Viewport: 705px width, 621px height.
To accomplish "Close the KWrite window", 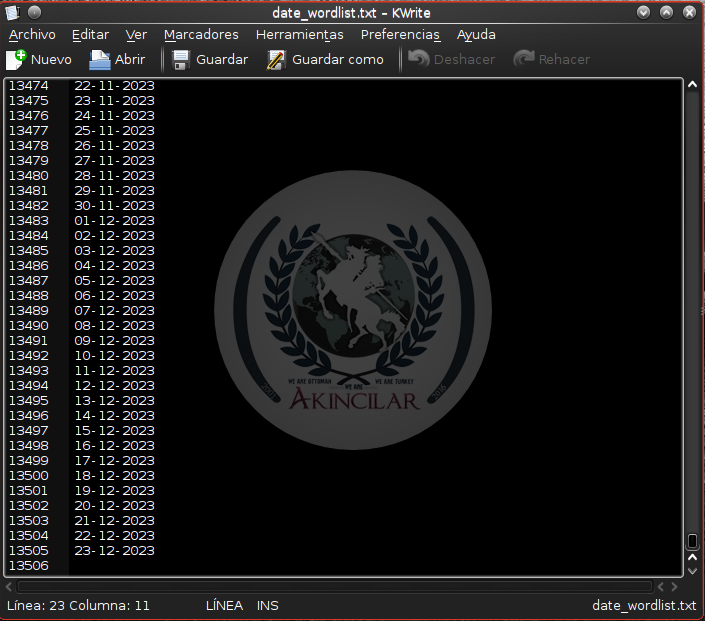I will click(x=689, y=13).
